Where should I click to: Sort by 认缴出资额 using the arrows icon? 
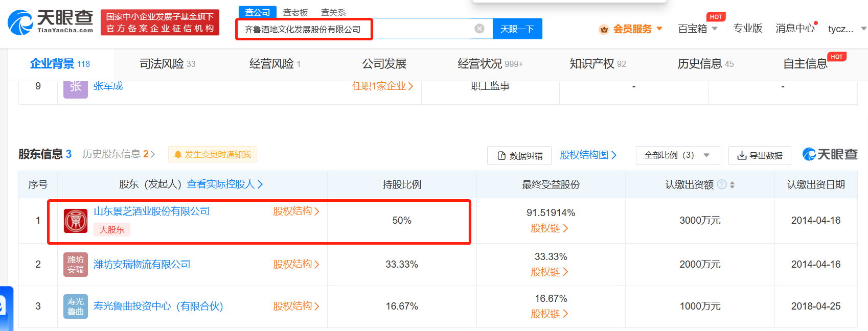(x=732, y=184)
